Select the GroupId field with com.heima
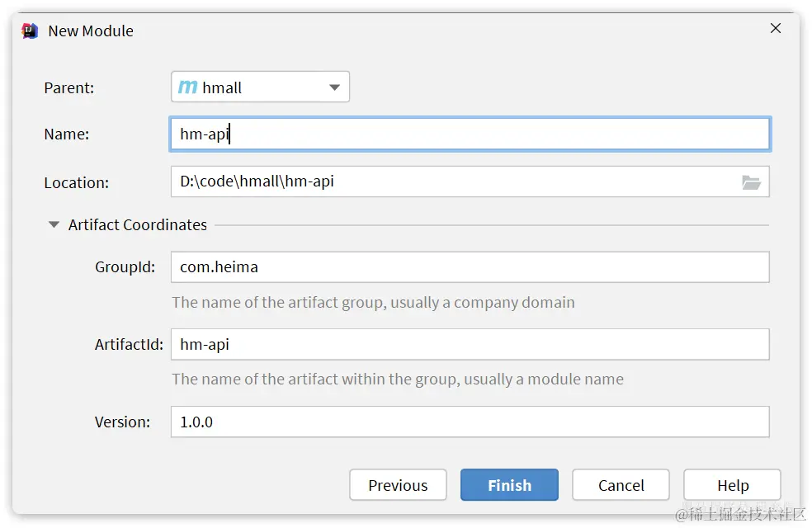The image size is (812, 528). tap(470, 267)
